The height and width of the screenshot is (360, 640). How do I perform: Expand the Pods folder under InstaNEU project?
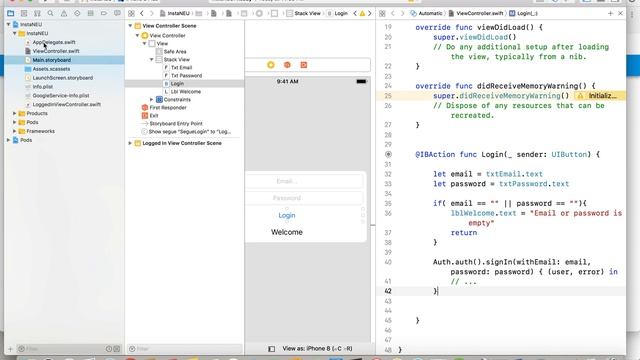[x=15, y=122]
